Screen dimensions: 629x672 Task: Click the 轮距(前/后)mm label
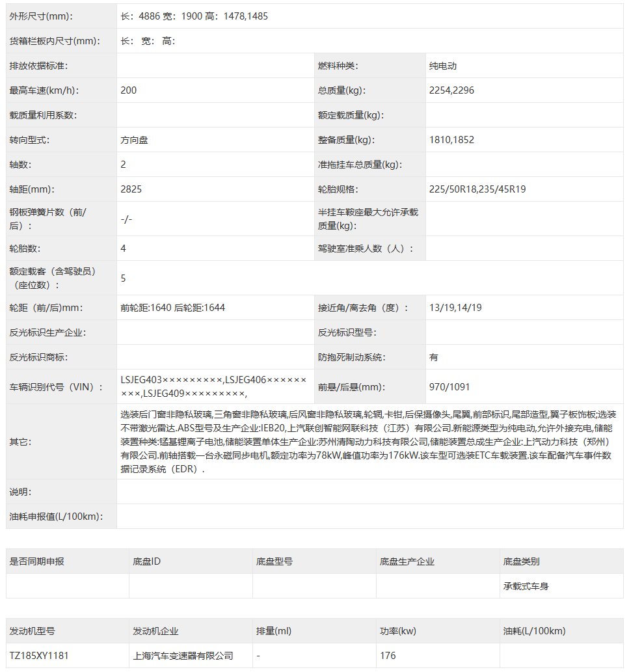point(46,308)
